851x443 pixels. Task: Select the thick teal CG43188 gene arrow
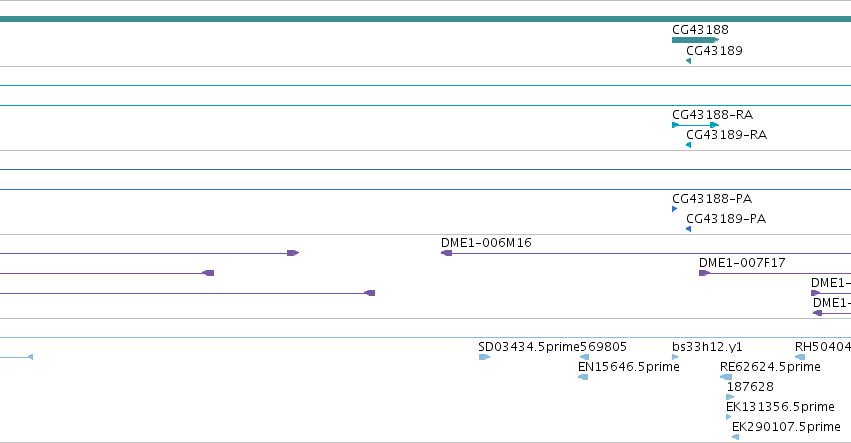[696, 40]
